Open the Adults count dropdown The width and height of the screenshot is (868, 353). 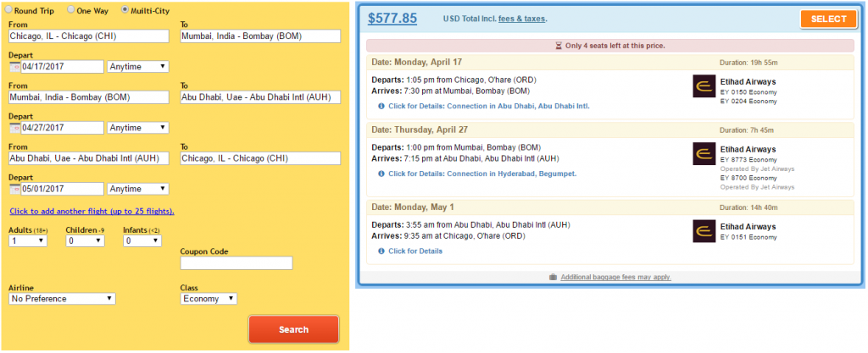[x=28, y=241]
